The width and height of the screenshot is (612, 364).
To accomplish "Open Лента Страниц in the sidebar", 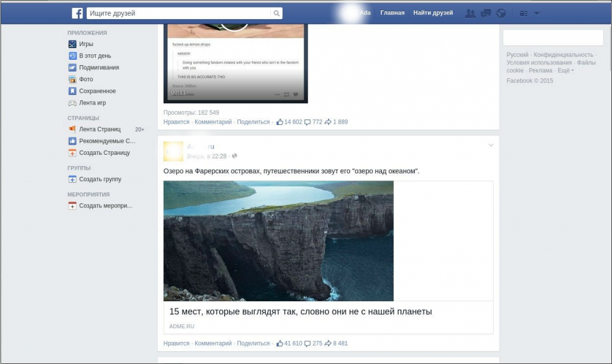I will 100,129.
